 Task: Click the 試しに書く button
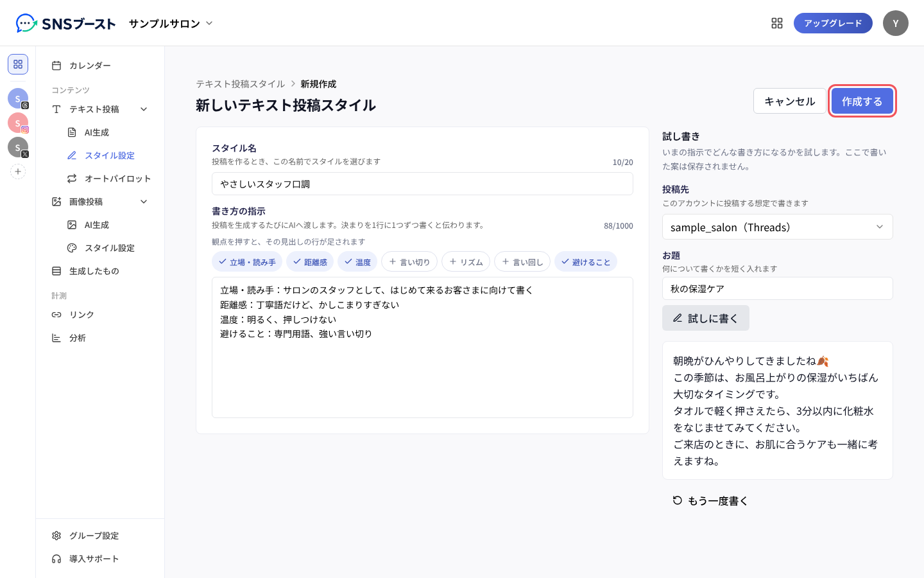point(706,318)
